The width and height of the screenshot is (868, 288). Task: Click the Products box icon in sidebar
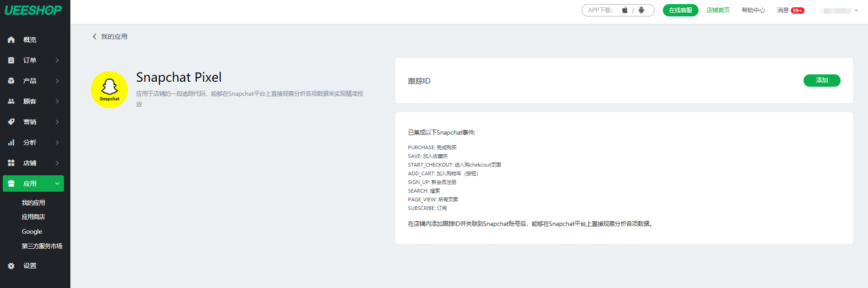click(x=11, y=81)
